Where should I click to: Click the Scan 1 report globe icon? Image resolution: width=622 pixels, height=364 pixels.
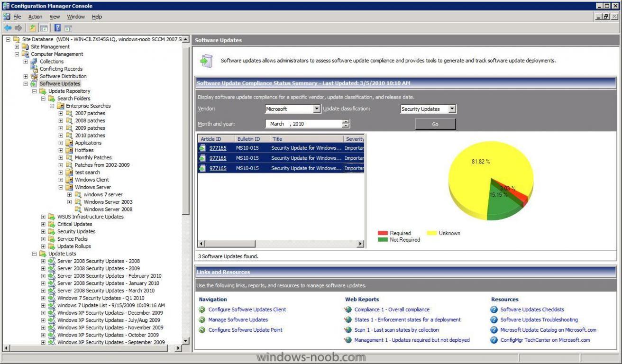coord(348,330)
